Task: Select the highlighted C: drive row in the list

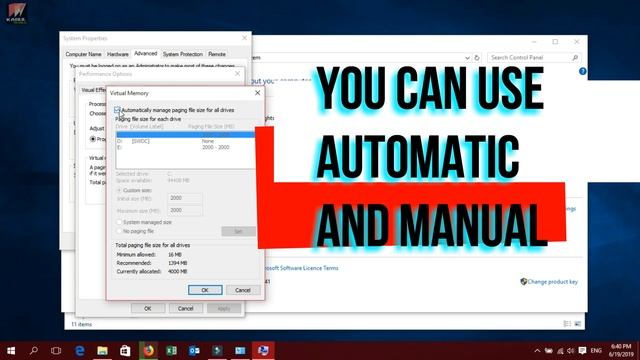Action: coord(185,135)
